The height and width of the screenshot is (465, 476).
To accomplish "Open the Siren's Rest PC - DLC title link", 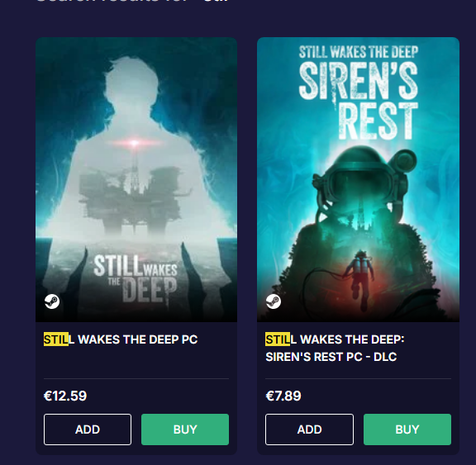I will [335, 348].
